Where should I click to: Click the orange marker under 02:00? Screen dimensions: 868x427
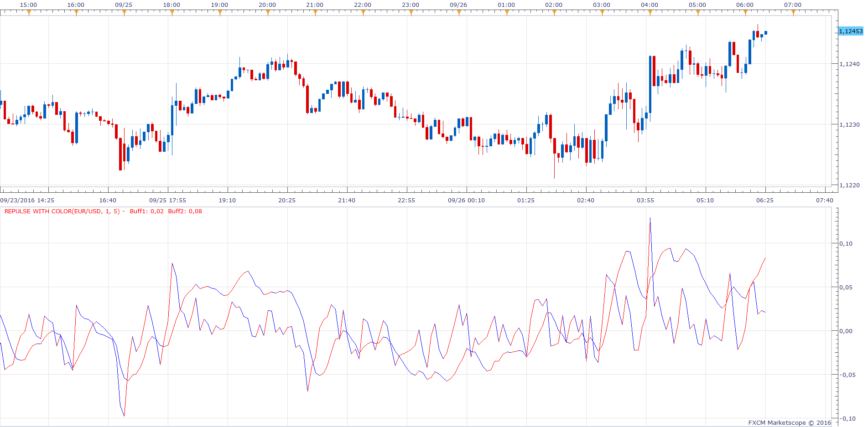tap(554, 13)
